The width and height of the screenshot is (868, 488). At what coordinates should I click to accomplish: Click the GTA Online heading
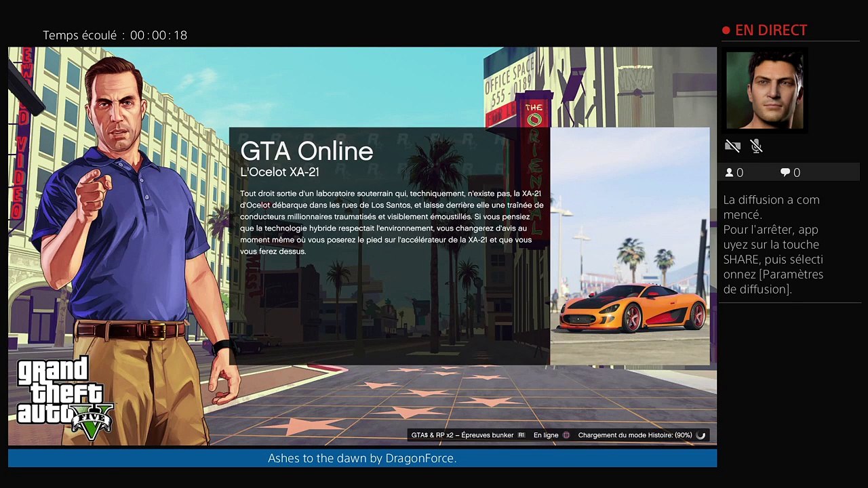[x=307, y=151]
